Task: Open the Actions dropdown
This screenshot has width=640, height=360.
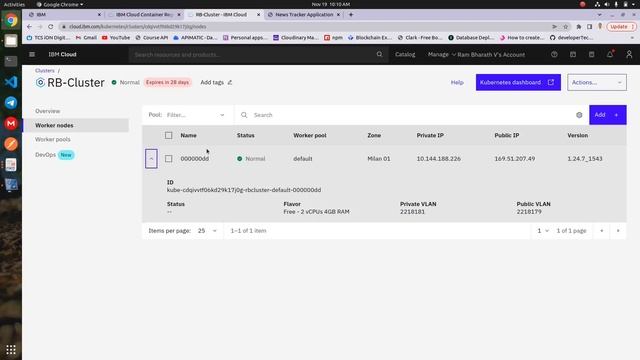Action: coord(596,82)
